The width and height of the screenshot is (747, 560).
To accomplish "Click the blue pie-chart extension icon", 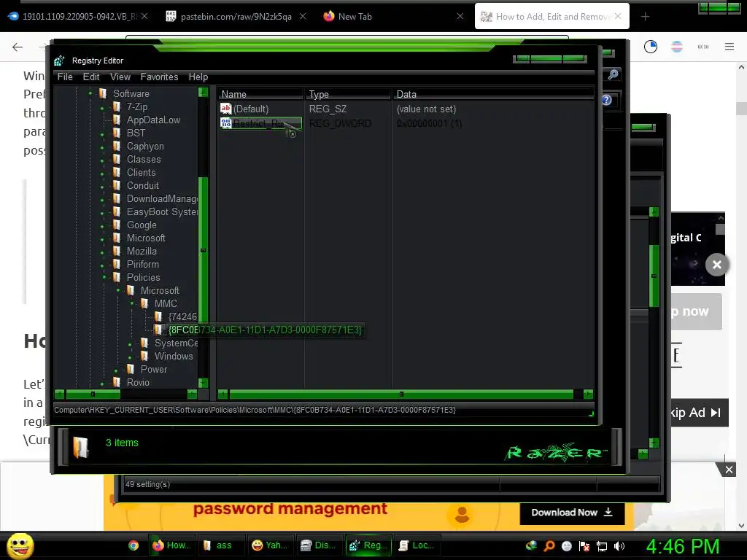I will [x=651, y=47].
